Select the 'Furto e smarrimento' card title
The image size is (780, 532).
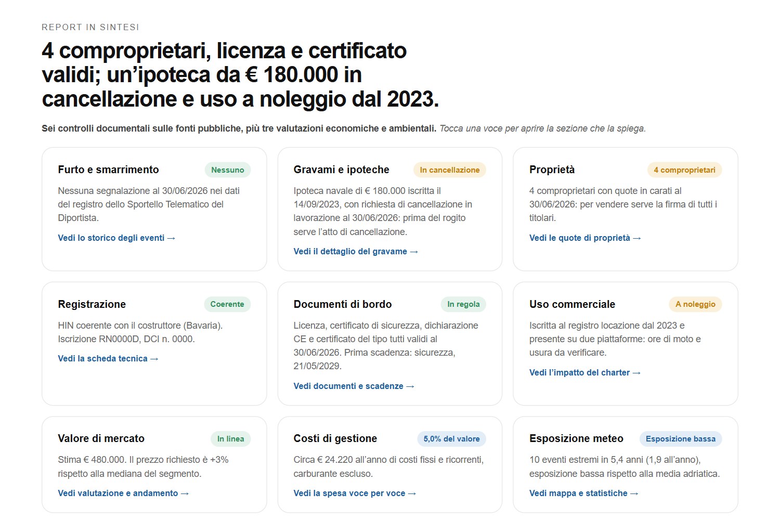(x=108, y=170)
